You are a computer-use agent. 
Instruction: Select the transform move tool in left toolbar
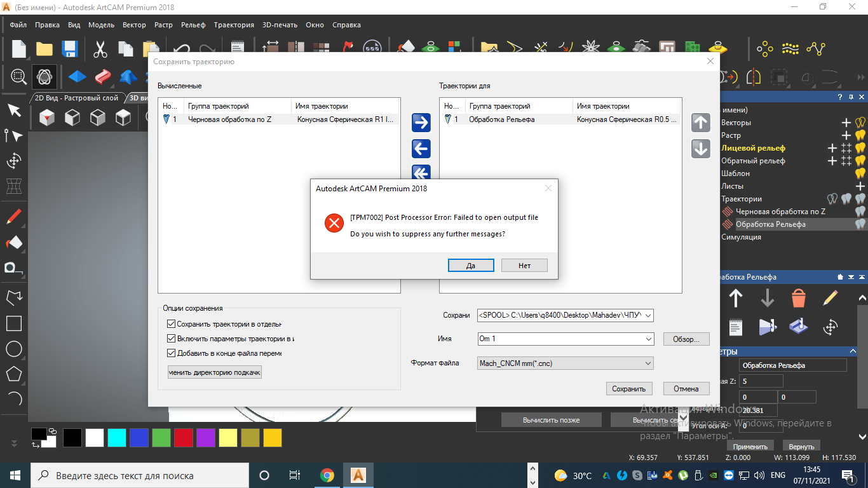pos(14,161)
